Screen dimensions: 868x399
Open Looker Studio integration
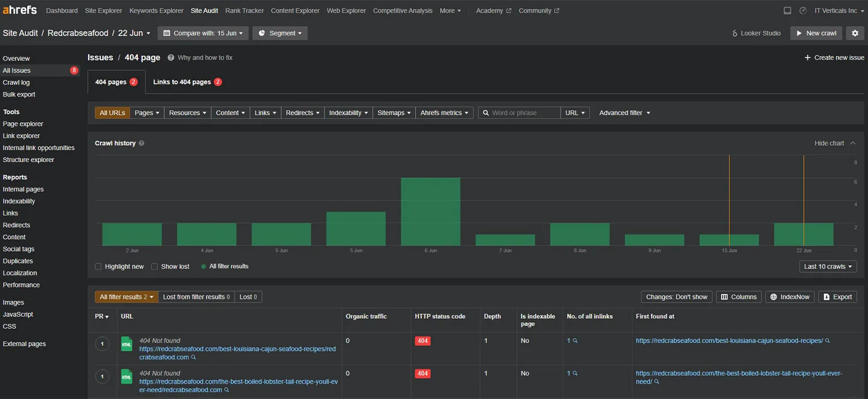[756, 33]
